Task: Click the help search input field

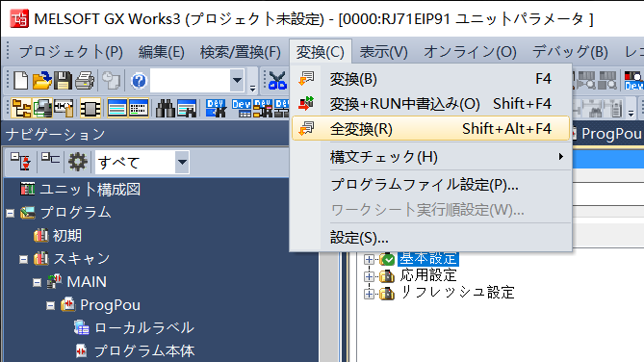Action: tap(190, 81)
